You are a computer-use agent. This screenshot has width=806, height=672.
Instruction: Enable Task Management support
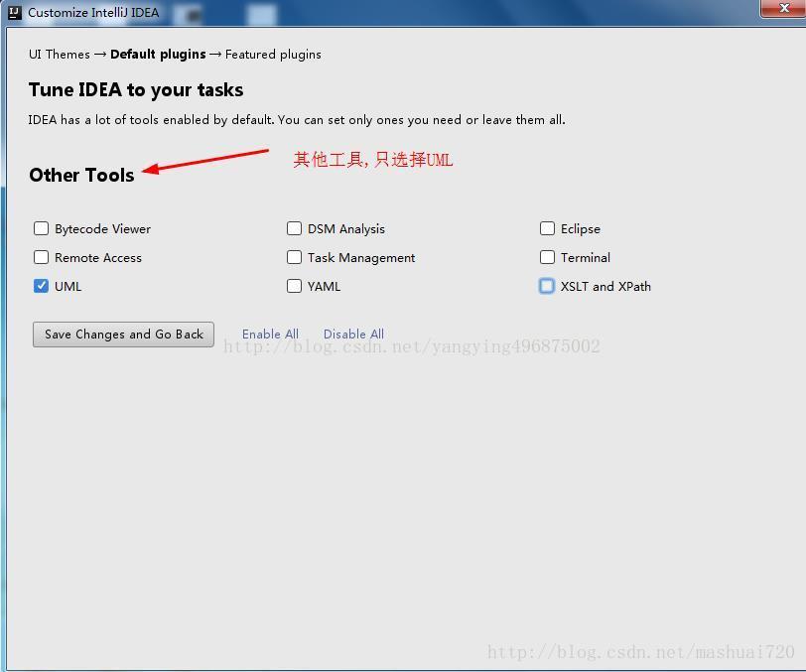point(294,257)
